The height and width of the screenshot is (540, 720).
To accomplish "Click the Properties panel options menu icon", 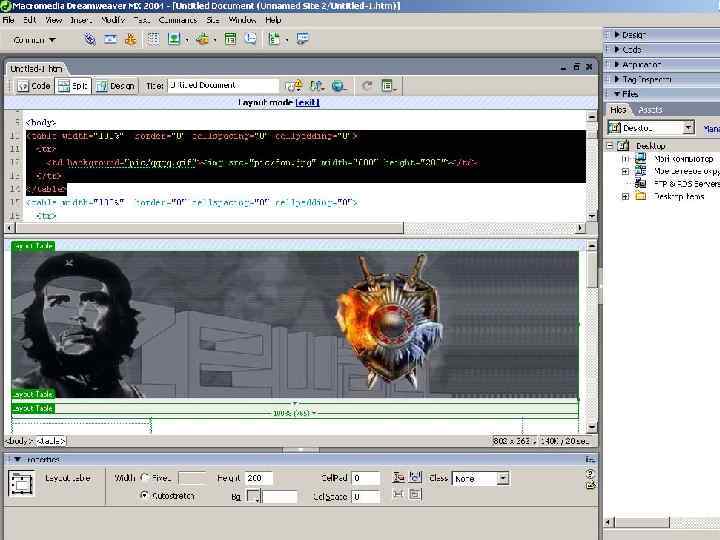I will coord(591,460).
